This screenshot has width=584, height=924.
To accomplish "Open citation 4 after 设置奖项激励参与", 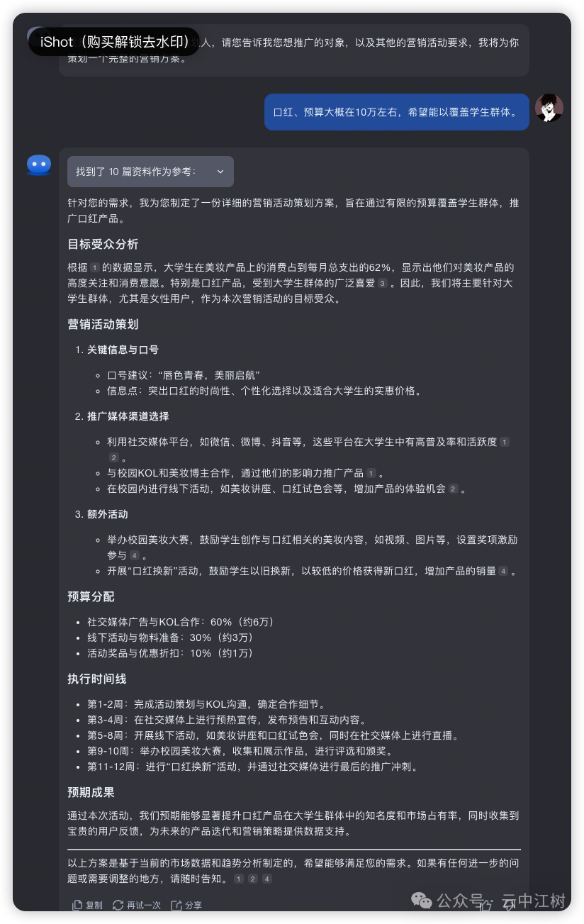I will 134,555.
